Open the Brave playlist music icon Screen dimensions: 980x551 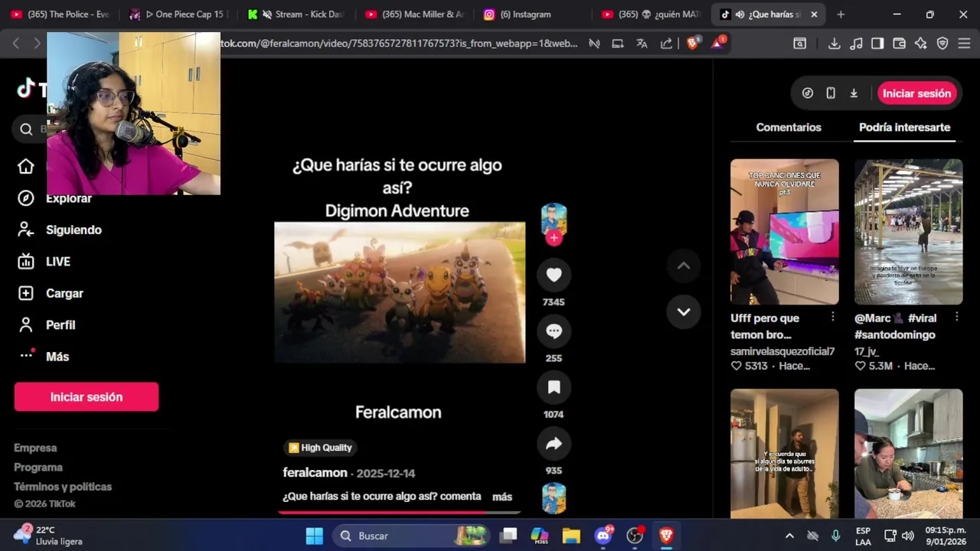pos(856,44)
